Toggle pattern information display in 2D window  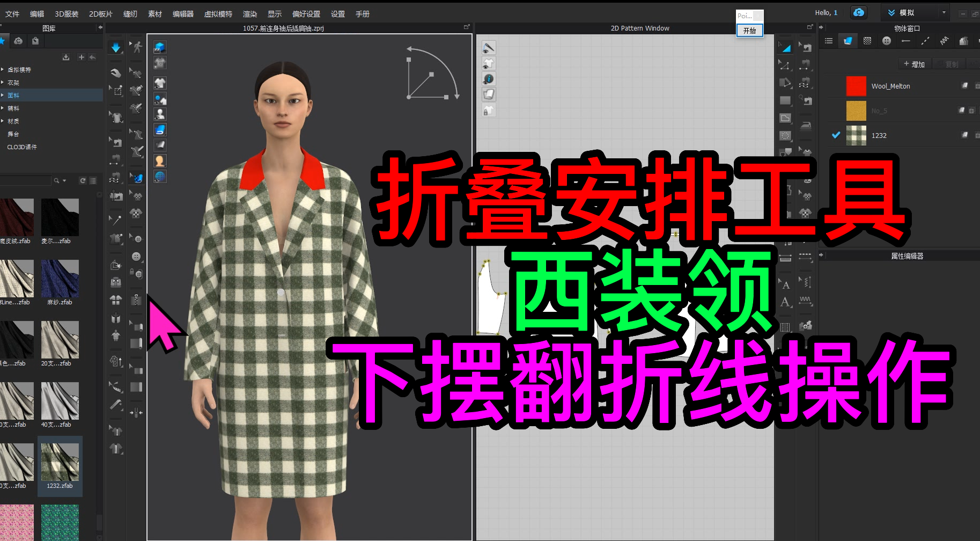click(489, 78)
